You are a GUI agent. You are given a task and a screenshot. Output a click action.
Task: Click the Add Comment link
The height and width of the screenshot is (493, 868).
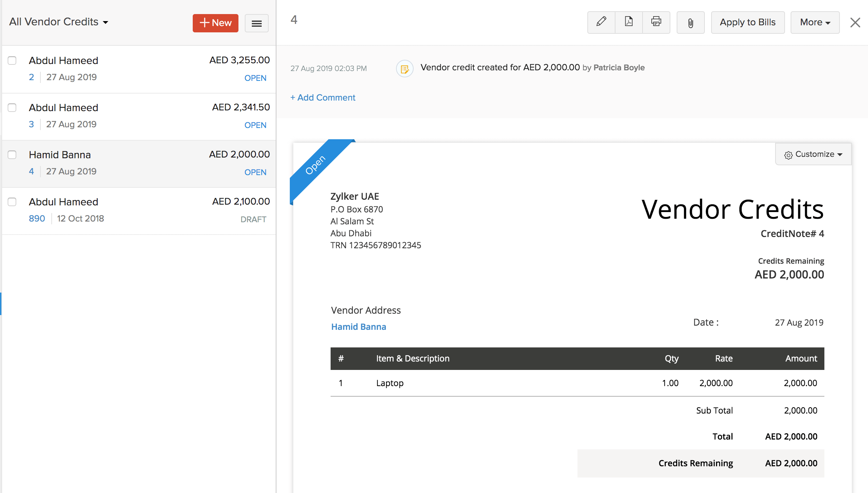click(x=323, y=97)
